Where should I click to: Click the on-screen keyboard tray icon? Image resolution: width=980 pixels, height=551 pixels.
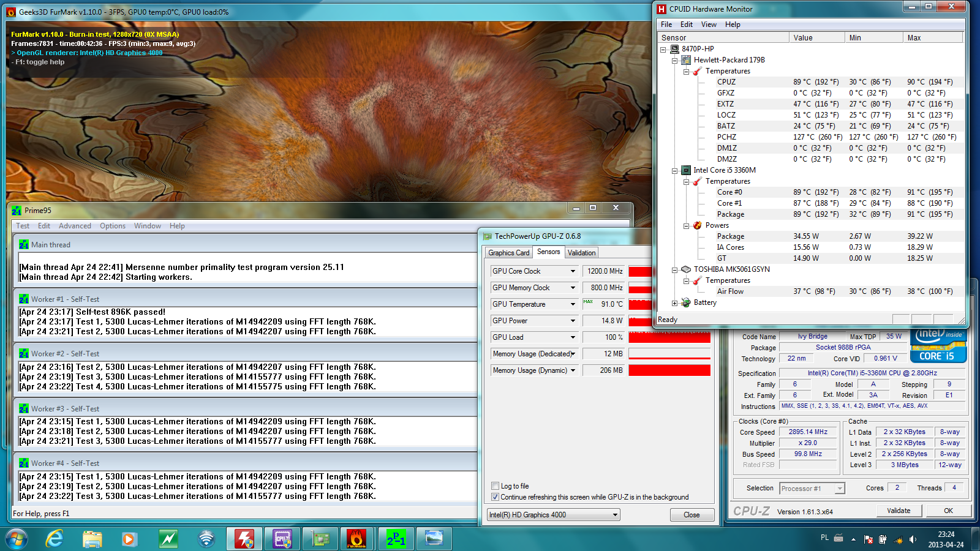click(x=839, y=538)
